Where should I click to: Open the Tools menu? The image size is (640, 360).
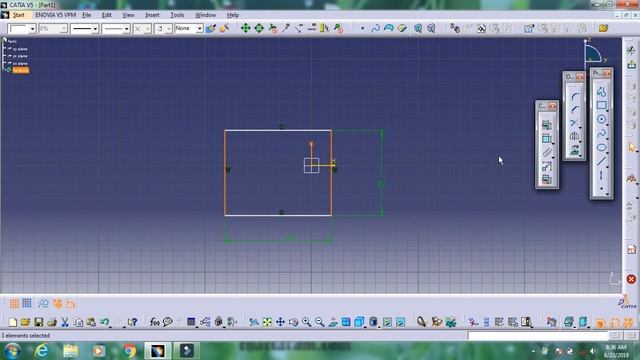[x=177, y=15]
